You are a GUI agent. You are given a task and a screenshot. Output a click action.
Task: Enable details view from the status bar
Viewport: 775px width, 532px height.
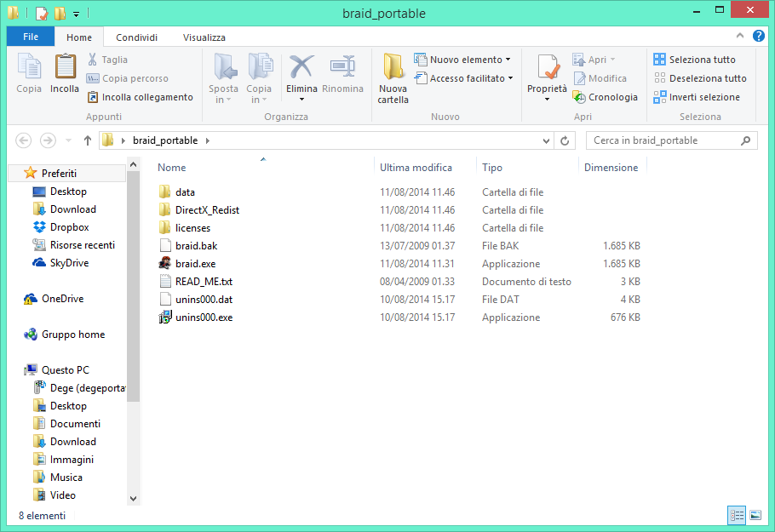(x=736, y=516)
